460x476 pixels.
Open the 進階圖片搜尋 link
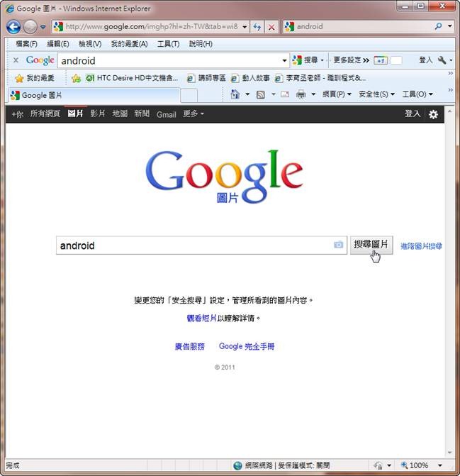point(421,246)
